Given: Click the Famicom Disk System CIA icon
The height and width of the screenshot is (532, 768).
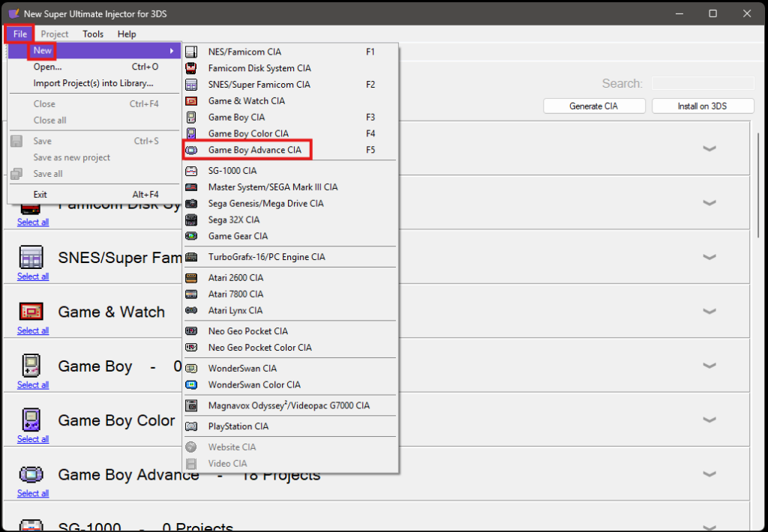Looking at the screenshot, I should (x=191, y=68).
